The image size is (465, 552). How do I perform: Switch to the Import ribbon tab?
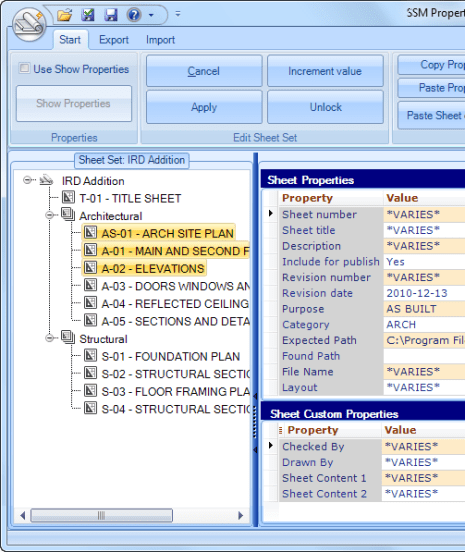click(161, 40)
